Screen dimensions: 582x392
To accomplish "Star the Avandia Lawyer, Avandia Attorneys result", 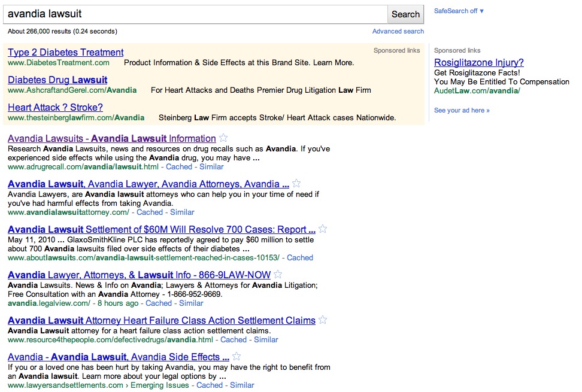I will pos(296,183).
